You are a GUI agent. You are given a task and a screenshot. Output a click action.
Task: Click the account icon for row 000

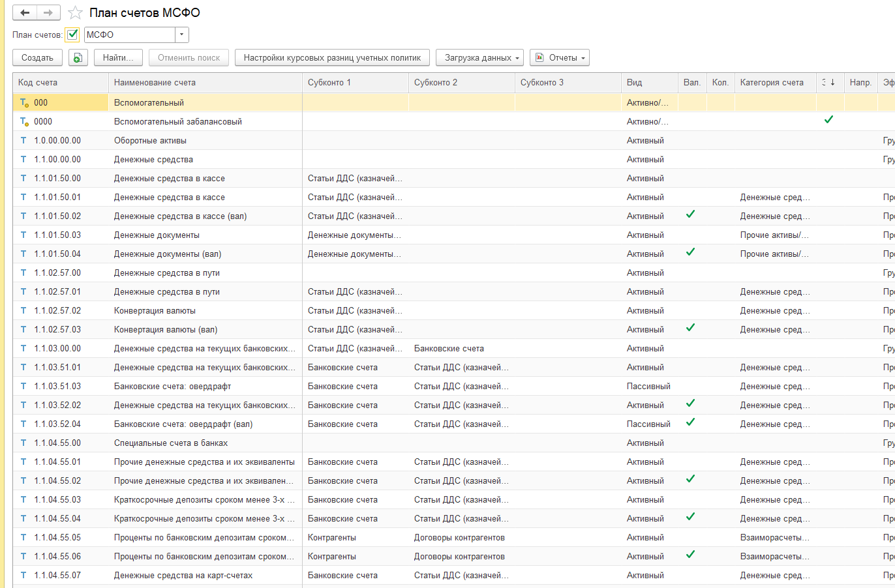tap(24, 102)
